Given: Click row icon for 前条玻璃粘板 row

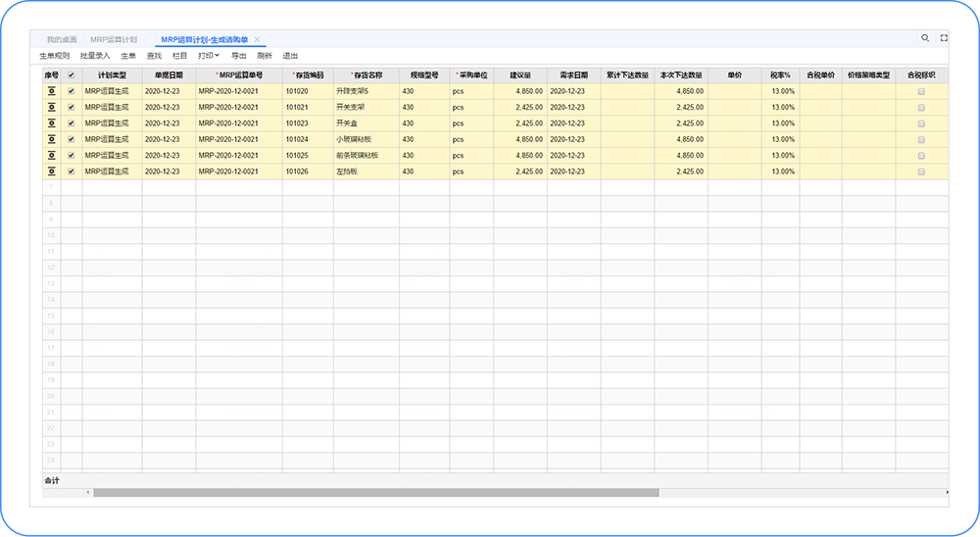Looking at the screenshot, I should click(x=51, y=156).
